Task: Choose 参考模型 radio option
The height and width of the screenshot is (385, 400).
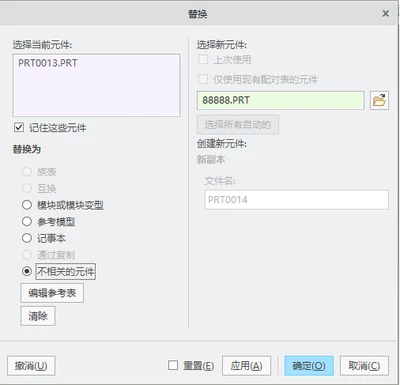Action: (x=27, y=221)
